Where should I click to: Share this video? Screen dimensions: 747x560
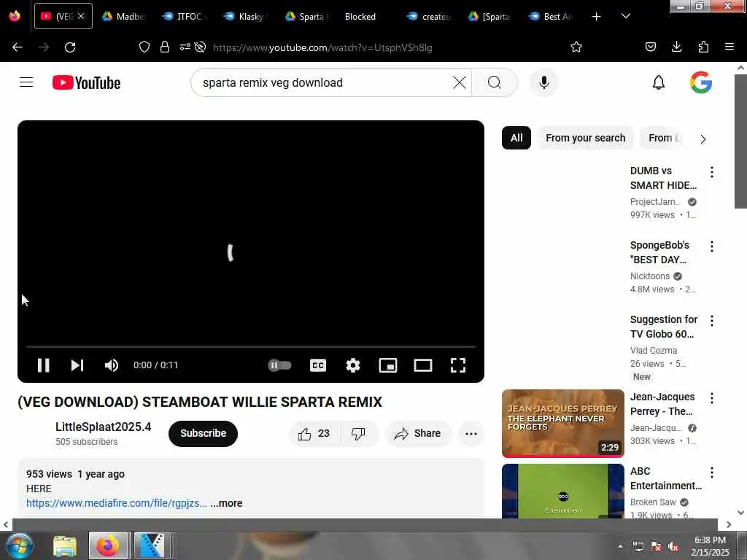point(417,433)
